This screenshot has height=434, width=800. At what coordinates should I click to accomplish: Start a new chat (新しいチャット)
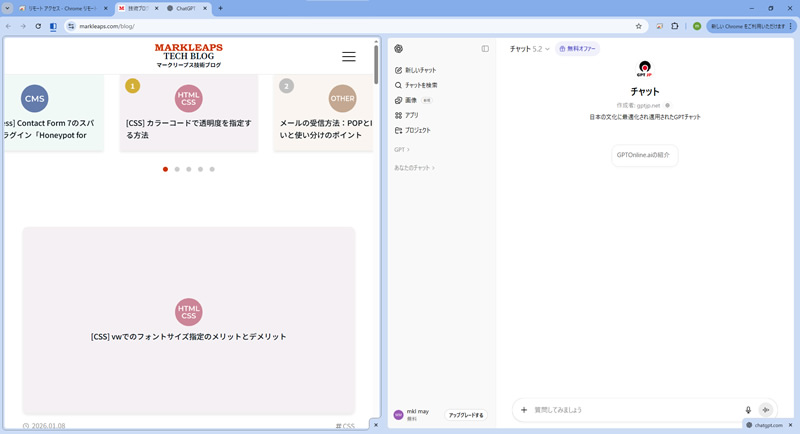tap(415, 70)
